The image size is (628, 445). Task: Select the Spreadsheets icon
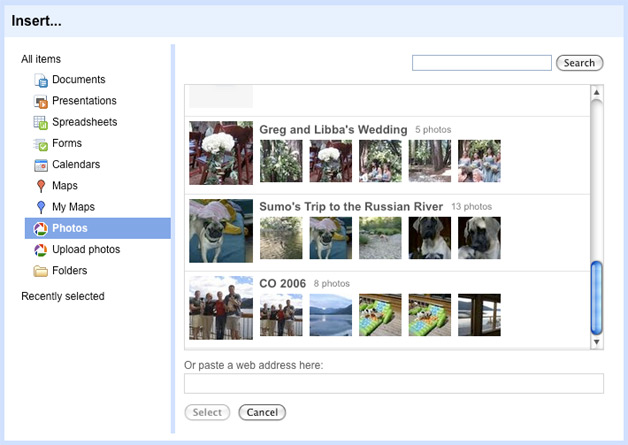41,123
